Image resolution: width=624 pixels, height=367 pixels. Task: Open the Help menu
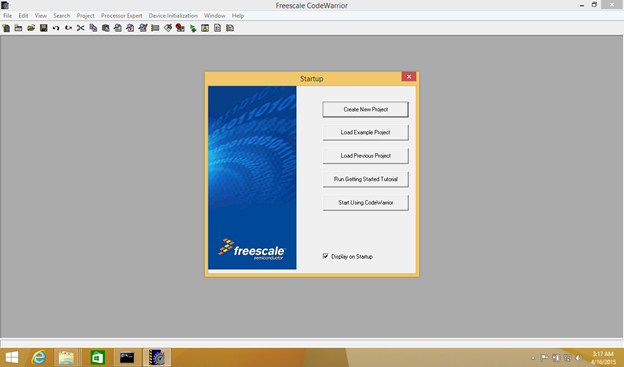click(238, 16)
